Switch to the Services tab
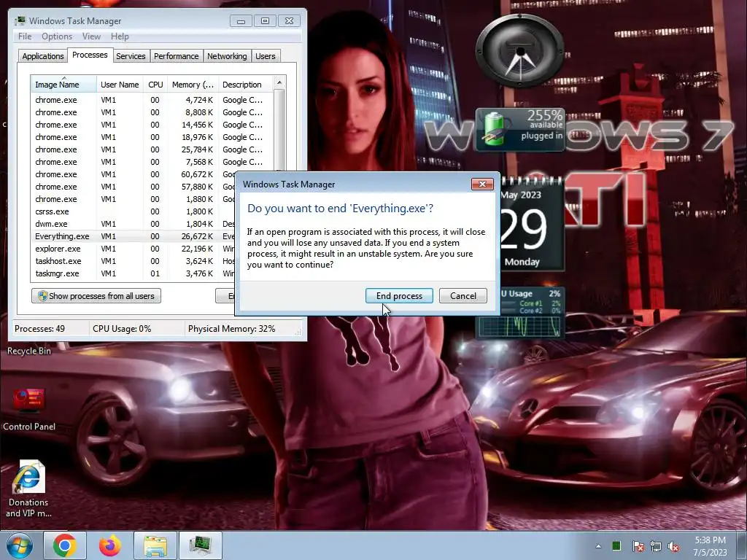747x560 pixels. tap(131, 56)
